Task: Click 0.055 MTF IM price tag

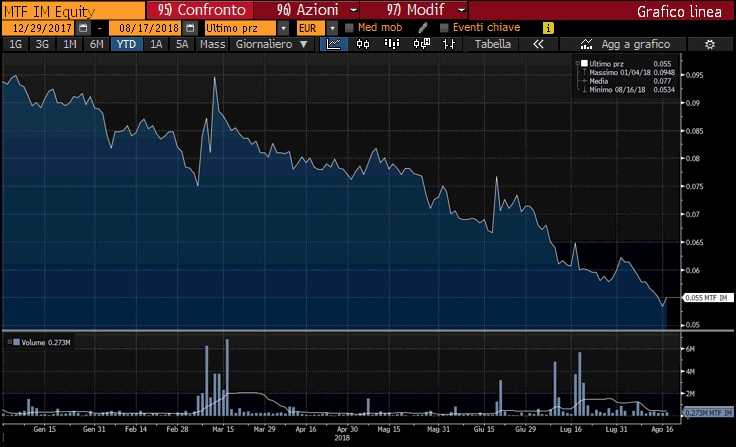Action: point(708,298)
